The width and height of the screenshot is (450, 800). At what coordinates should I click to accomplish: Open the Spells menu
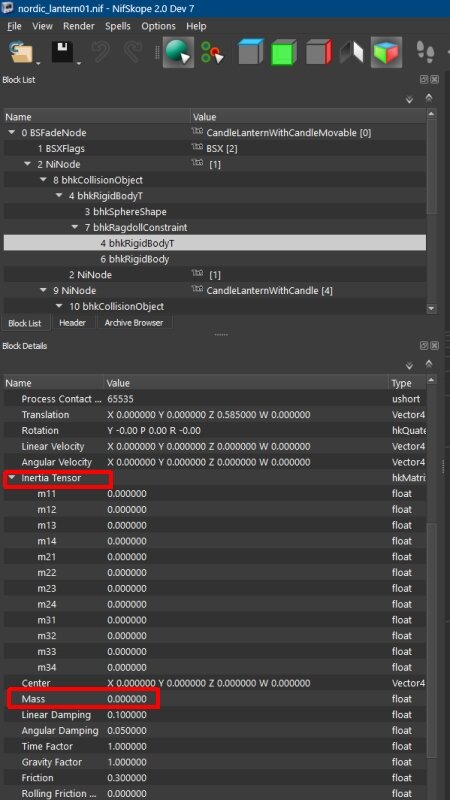[118, 26]
